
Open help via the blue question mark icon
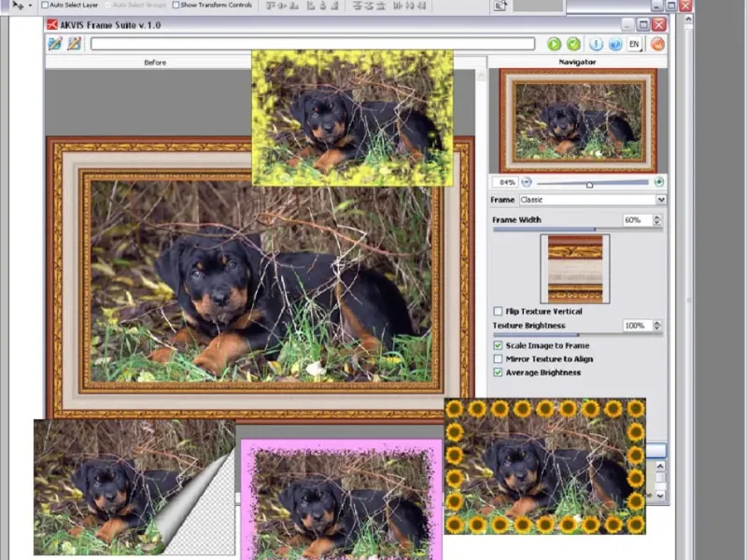tap(615, 44)
